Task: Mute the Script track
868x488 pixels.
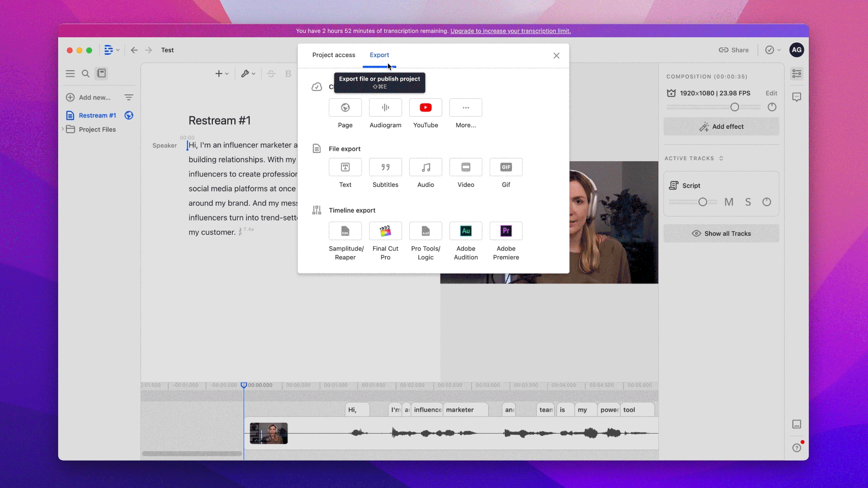Action: [x=729, y=202]
